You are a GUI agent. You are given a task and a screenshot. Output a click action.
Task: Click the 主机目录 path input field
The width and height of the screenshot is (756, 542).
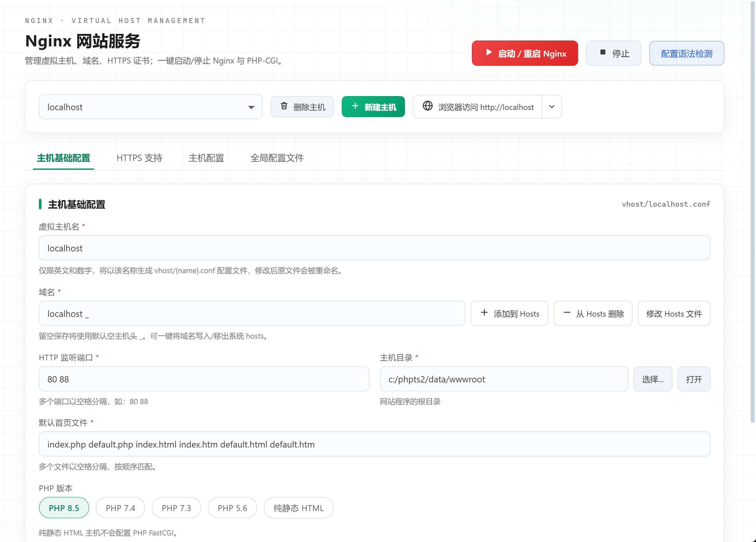504,379
